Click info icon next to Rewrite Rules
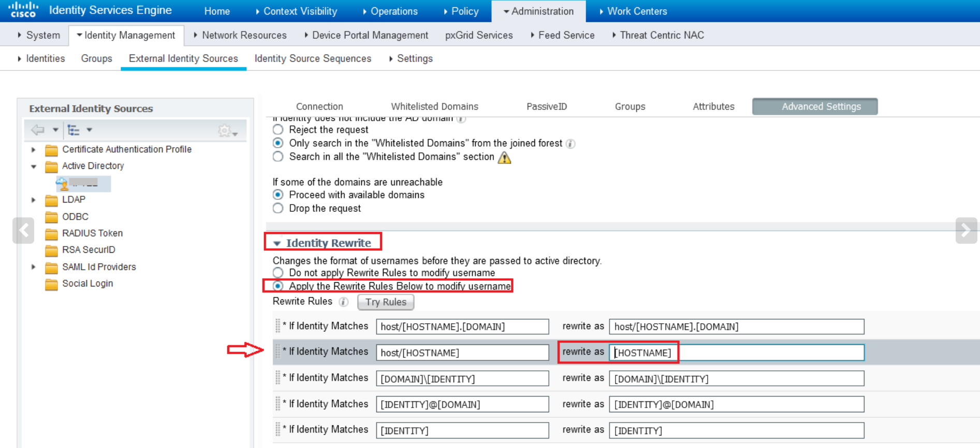The width and height of the screenshot is (980, 448). [x=343, y=302]
